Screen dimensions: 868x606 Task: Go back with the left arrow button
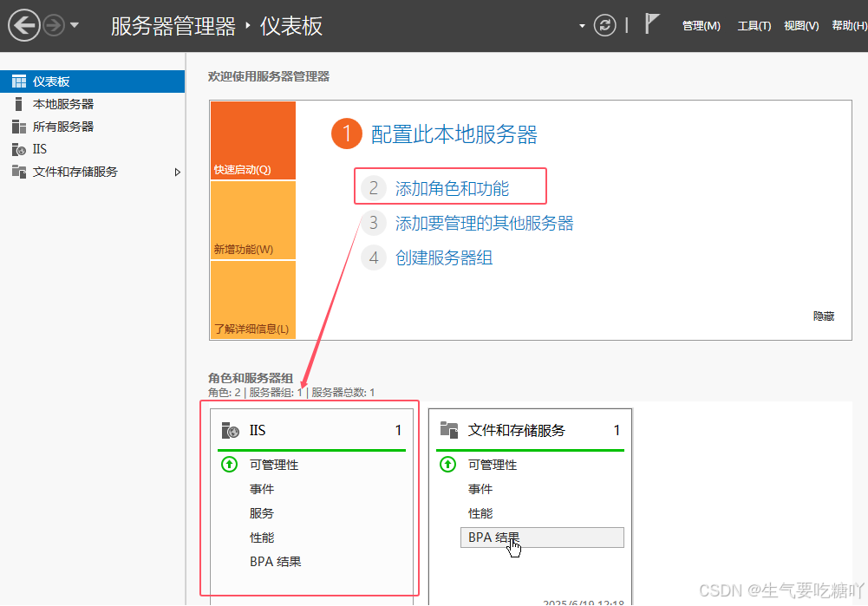pos(23,25)
